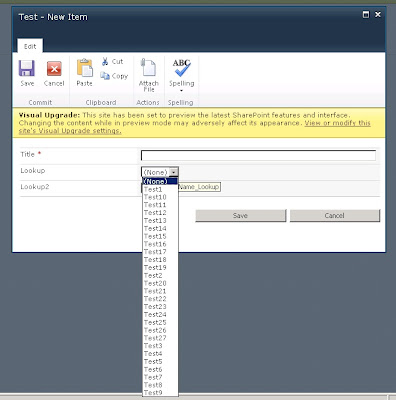Choose Test8 from the Lookup list
Screen dimensions: 396x400
click(160, 385)
